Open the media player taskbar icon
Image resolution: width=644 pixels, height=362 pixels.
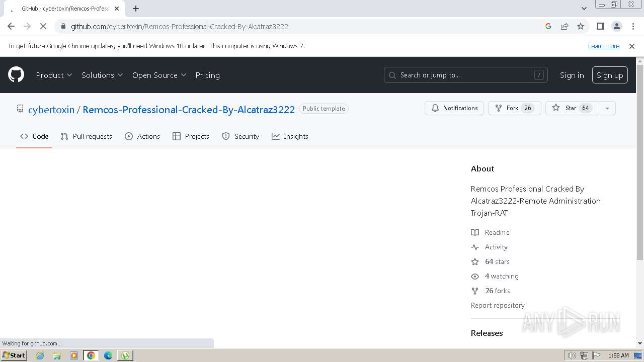pos(74,355)
